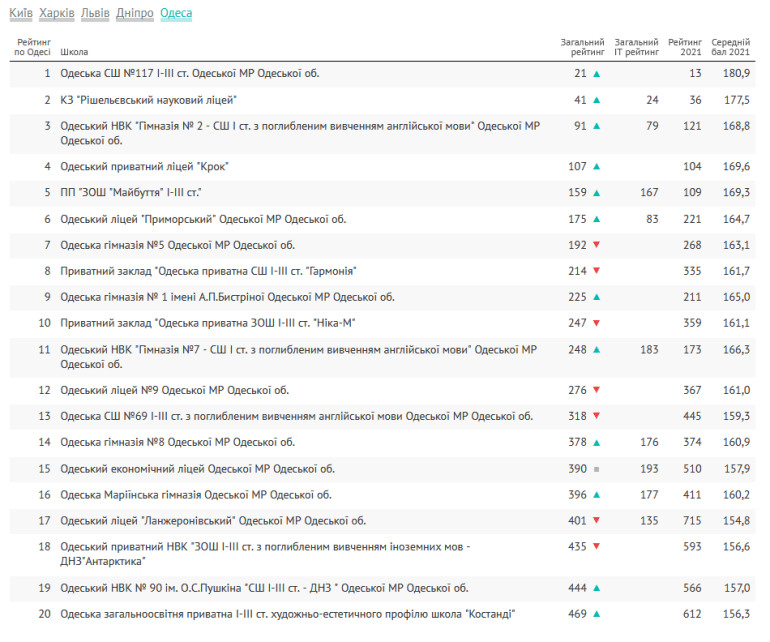Select the active Одеса tab
This screenshot has height=642, width=770.
tap(176, 14)
